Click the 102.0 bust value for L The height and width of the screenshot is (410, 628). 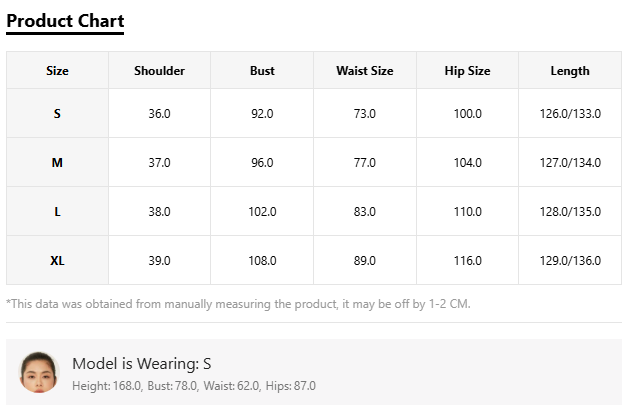(x=262, y=211)
